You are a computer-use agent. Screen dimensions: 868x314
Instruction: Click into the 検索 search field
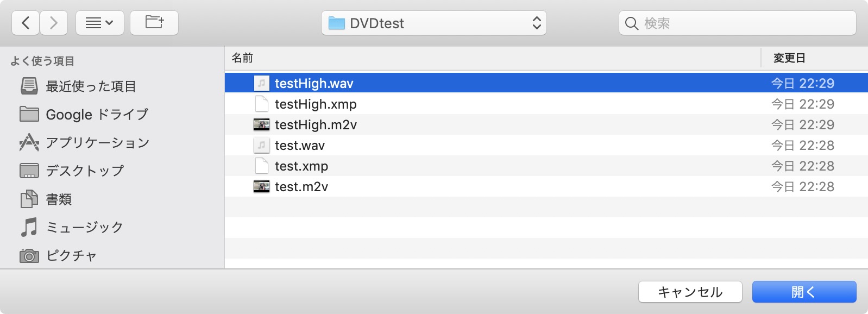click(744, 23)
